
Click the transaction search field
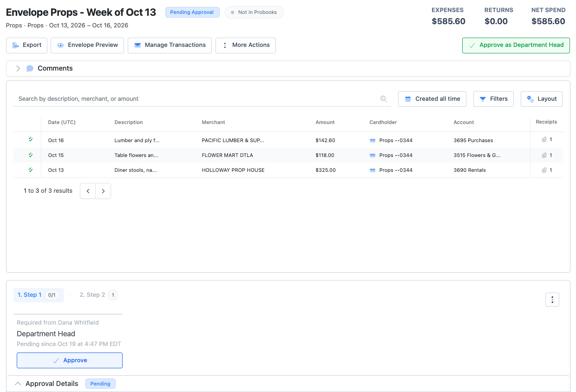202,99
